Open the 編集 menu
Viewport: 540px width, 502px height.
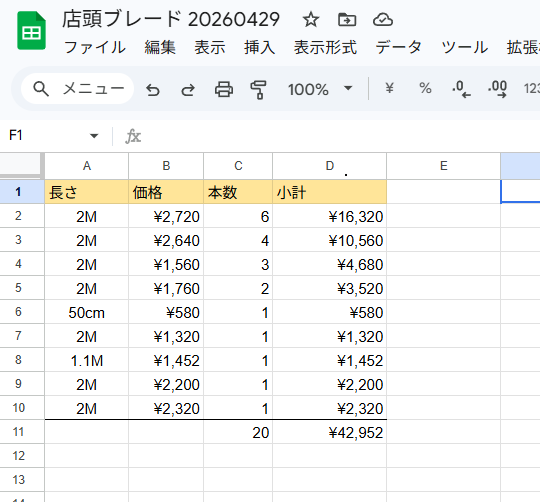pos(160,48)
